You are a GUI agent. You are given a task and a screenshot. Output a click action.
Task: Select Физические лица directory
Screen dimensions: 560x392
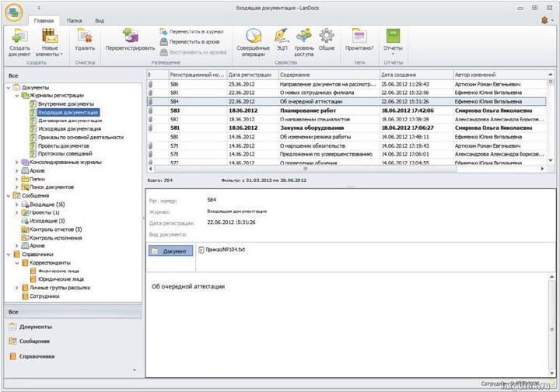tap(58, 271)
